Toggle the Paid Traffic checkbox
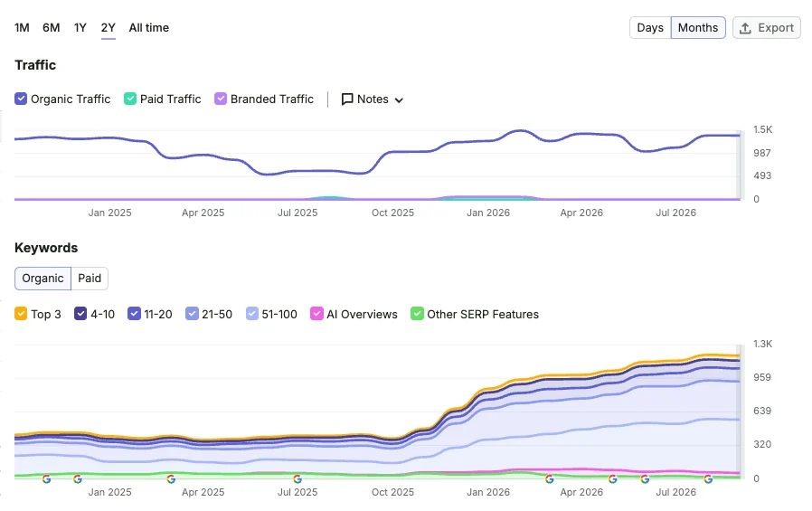The height and width of the screenshot is (511, 812). tap(130, 99)
